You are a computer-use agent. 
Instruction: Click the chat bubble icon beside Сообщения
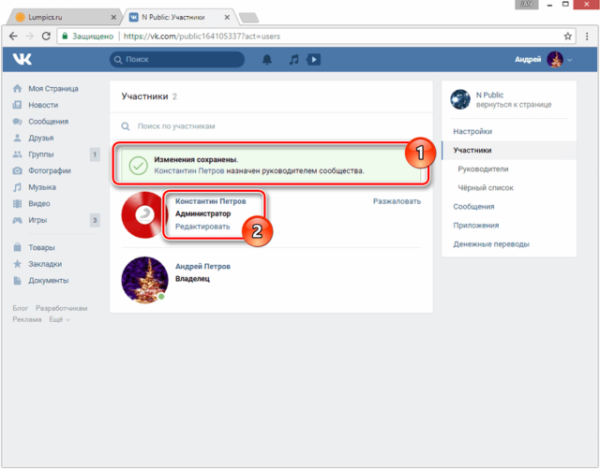(x=17, y=121)
